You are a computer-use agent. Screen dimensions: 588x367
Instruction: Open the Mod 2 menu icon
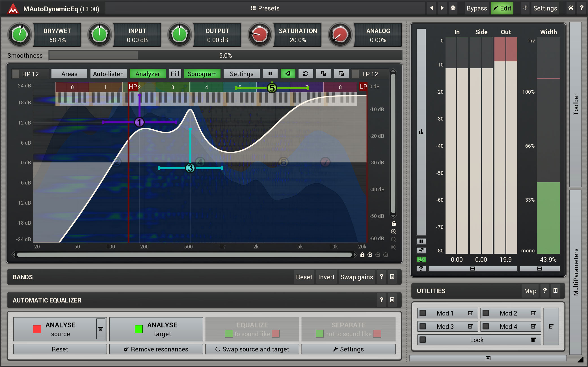coord(533,313)
